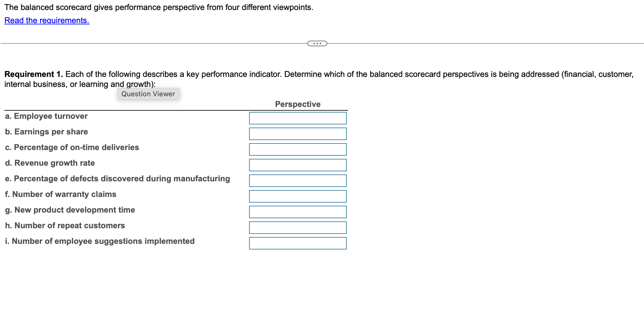Click item f. Number of warranty claims label
This screenshot has height=312, width=644.
click(60, 194)
